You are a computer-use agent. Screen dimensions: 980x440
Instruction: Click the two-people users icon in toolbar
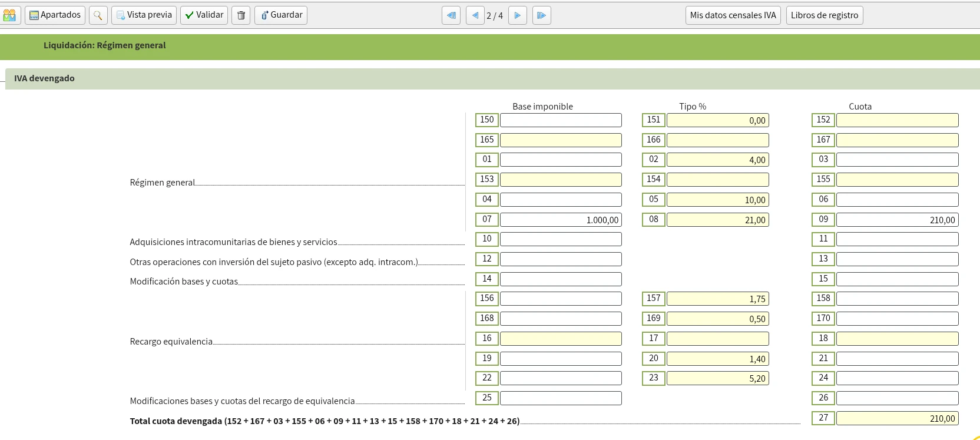pos(10,15)
